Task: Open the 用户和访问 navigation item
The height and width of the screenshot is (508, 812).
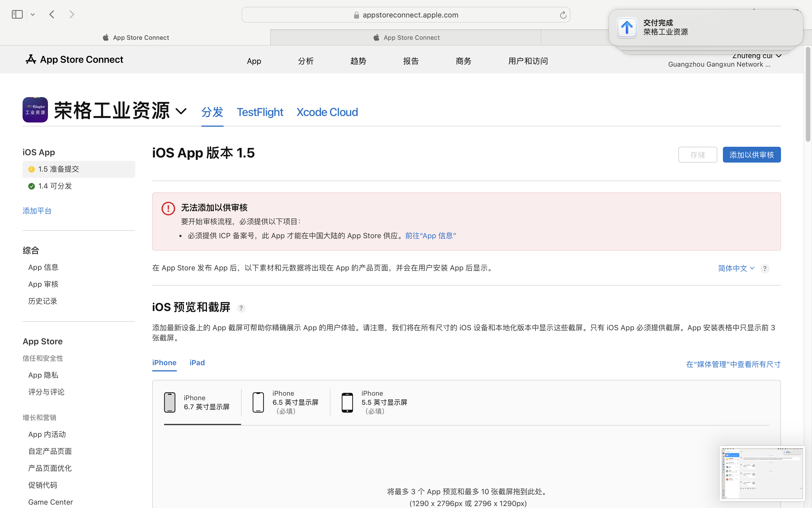Action: [528, 61]
